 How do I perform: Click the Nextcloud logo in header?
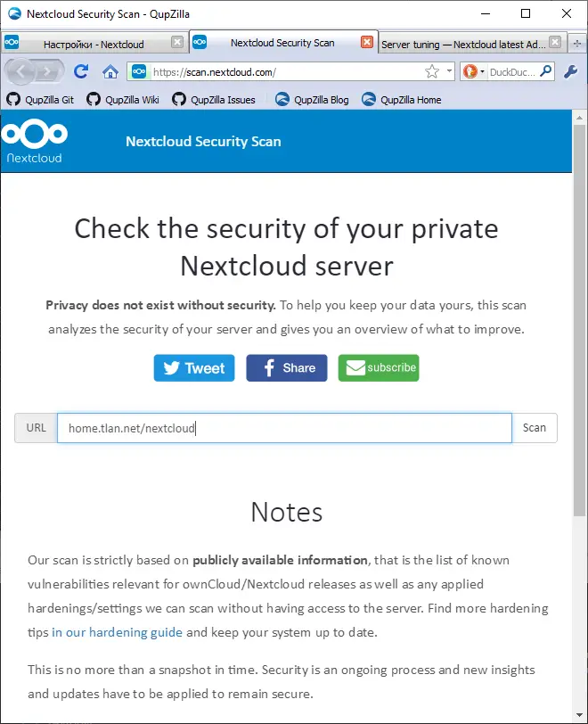click(34, 141)
